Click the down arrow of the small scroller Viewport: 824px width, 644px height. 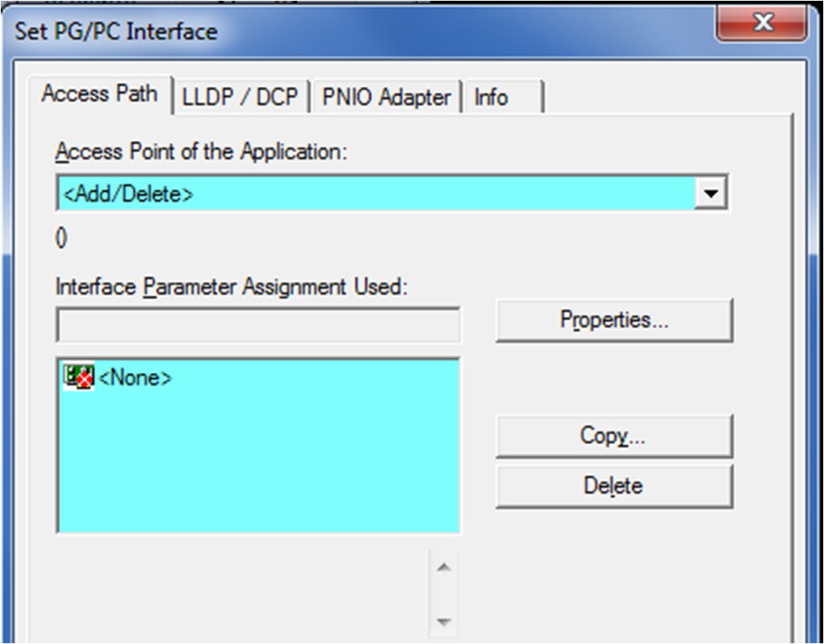tap(444, 622)
